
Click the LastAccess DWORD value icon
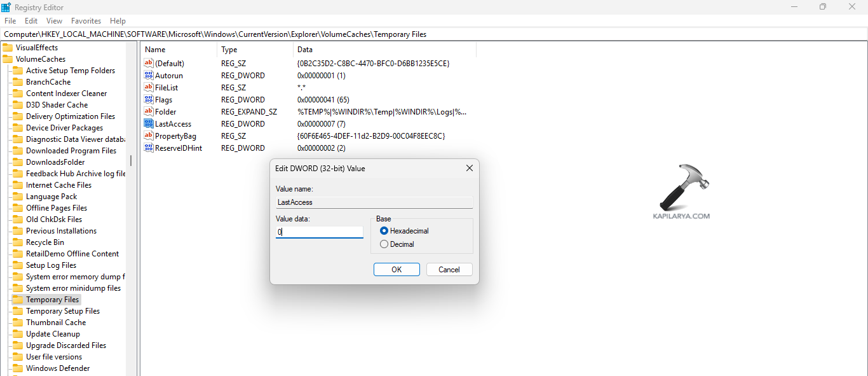149,123
